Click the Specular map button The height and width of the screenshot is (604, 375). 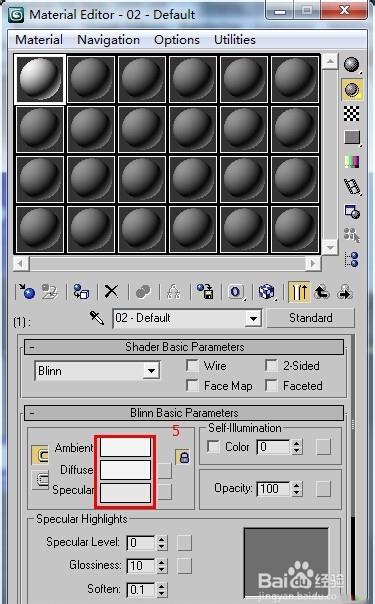point(164,492)
